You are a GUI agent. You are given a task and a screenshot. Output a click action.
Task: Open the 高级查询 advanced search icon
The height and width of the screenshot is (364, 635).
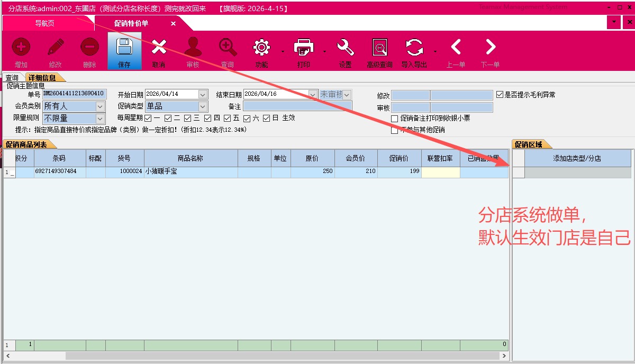[379, 48]
